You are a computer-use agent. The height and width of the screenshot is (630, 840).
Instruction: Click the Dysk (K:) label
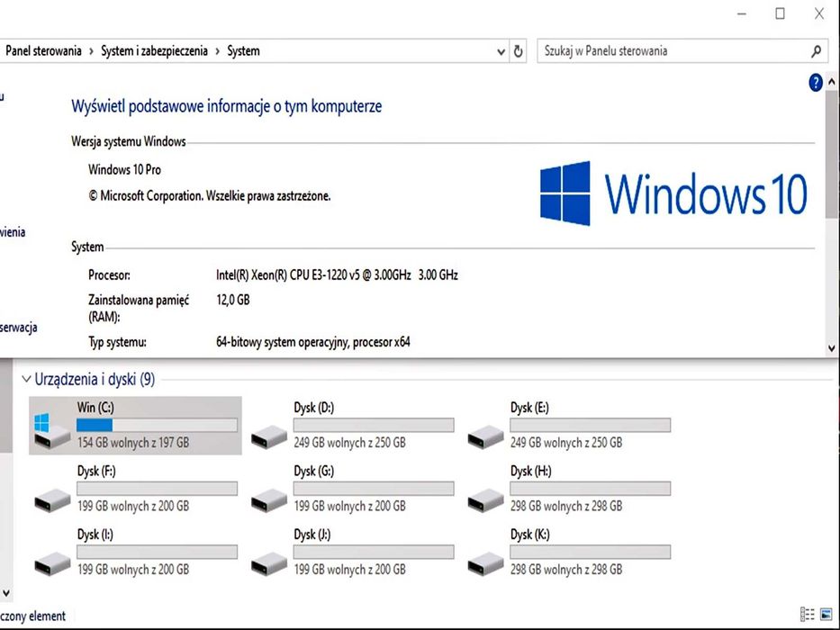tap(530, 535)
